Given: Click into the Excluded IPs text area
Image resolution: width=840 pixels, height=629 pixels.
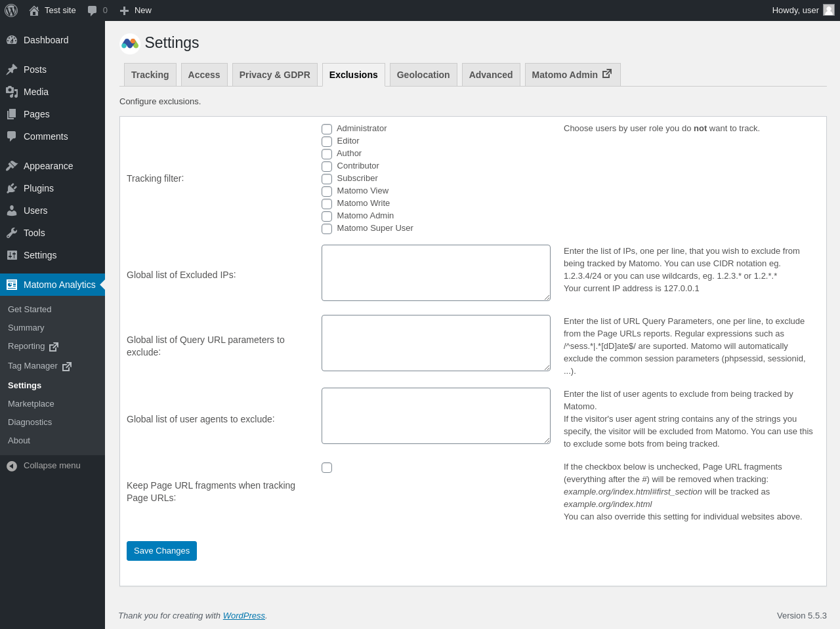Looking at the screenshot, I should pyautogui.click(x=436, y=273).
